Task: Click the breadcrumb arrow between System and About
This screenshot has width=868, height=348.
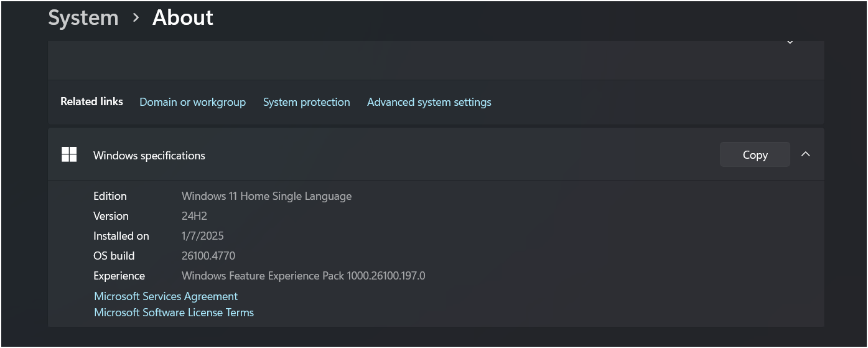Action: click(x=136, y=18)
